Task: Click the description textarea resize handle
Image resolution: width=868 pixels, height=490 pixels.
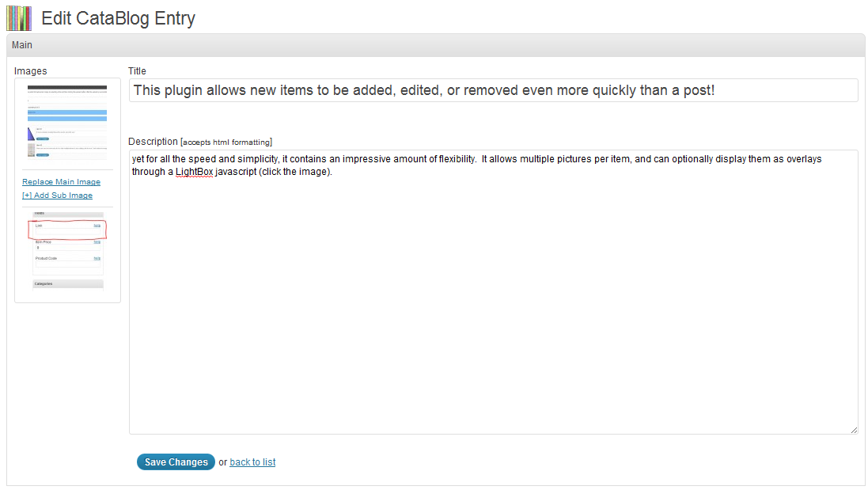Action: (854, 430)
